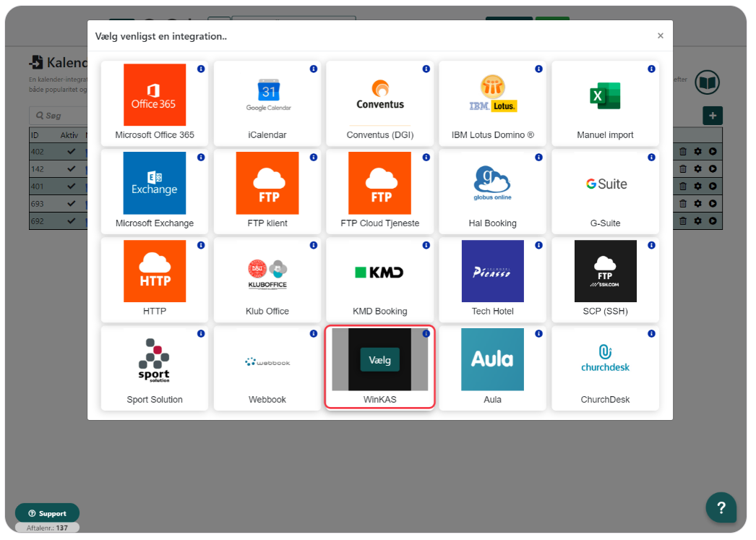Select the Sport Solution integration
The image size is (756, 540).
(x=154, y=368)
